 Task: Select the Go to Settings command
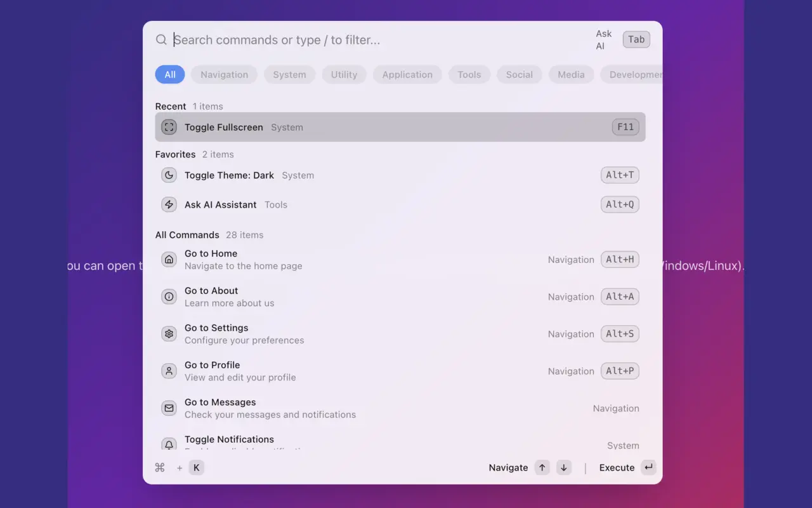pyautogui.click(x=400, y=334)
